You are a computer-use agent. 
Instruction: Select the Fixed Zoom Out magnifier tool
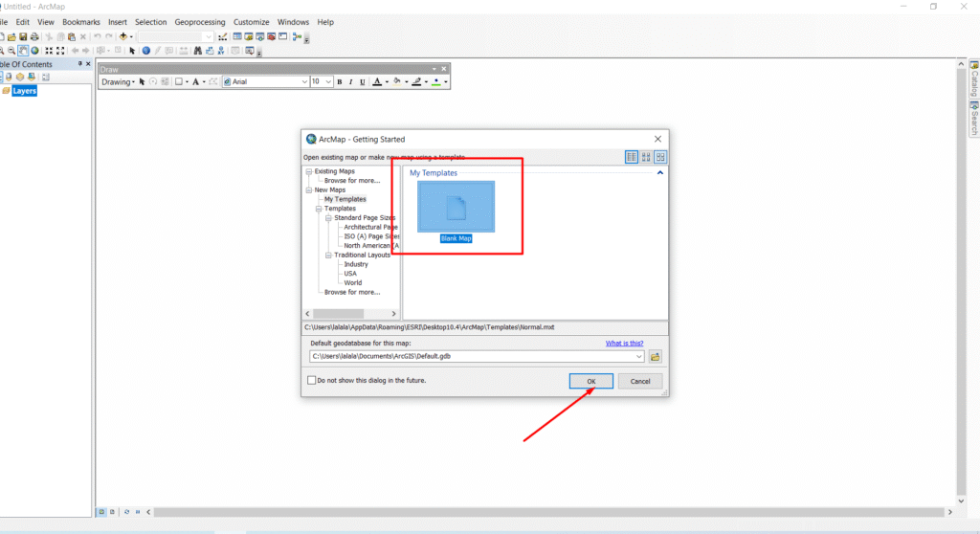[11, 51]
